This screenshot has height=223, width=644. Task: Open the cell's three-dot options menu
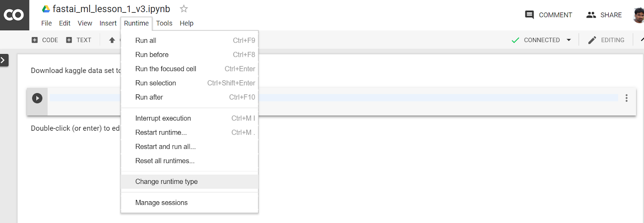point(626,98)
